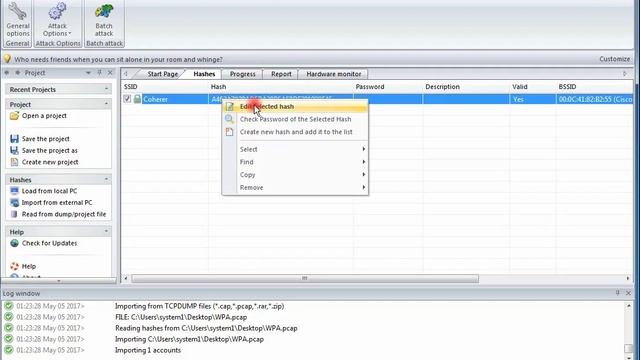The height and width of the screenshot is (360, 640).
Task: Sort by Valid column header
Action: [x=532, y=87]
